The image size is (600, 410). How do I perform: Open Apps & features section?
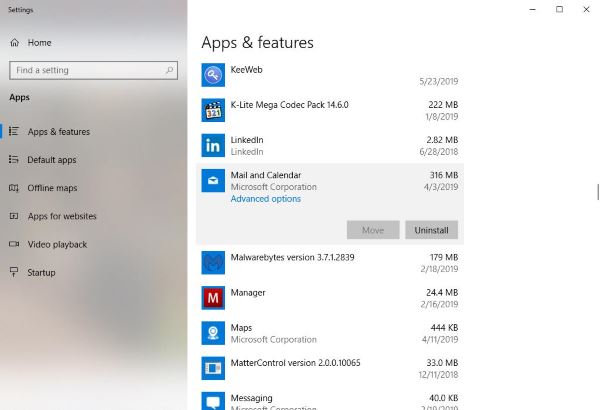click(59, 132)
